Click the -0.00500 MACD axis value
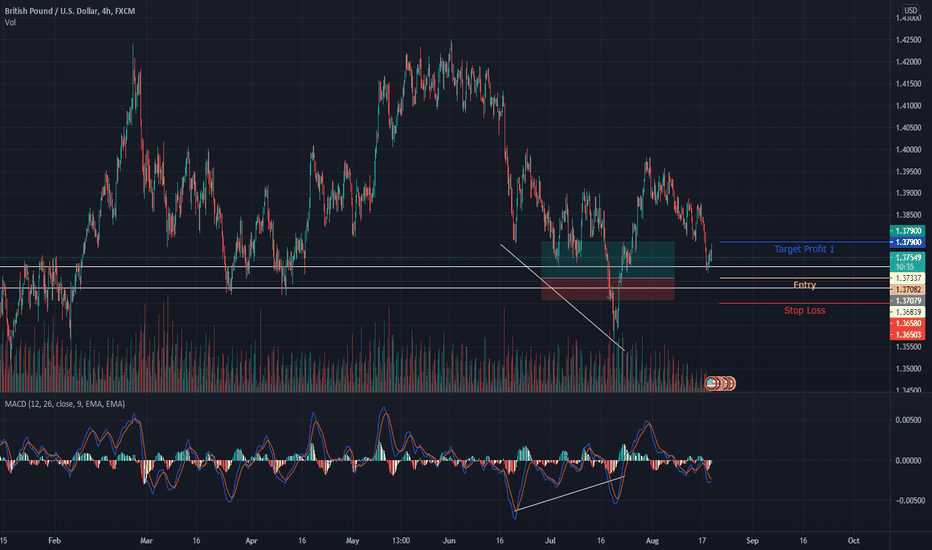 coord(910,501)
